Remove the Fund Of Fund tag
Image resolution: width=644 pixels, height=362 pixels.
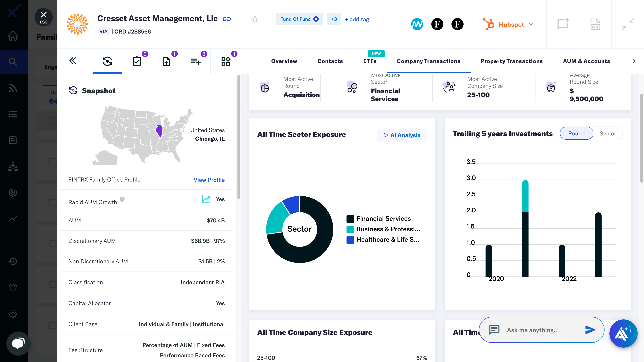click(316, 19)
